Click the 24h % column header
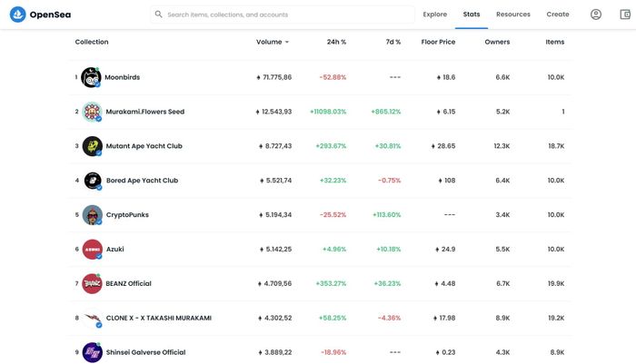 (x=337, y=42)
